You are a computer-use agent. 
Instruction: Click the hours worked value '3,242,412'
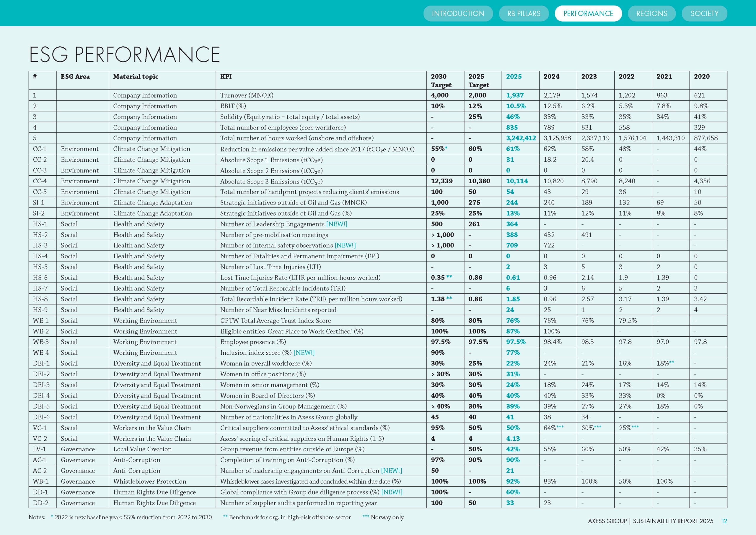pos(521,138)
